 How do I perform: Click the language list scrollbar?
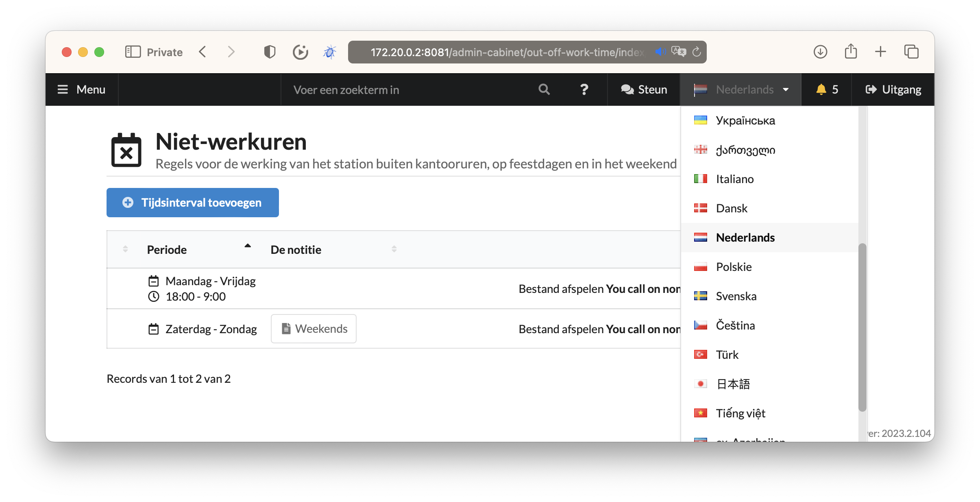(862, 327)
